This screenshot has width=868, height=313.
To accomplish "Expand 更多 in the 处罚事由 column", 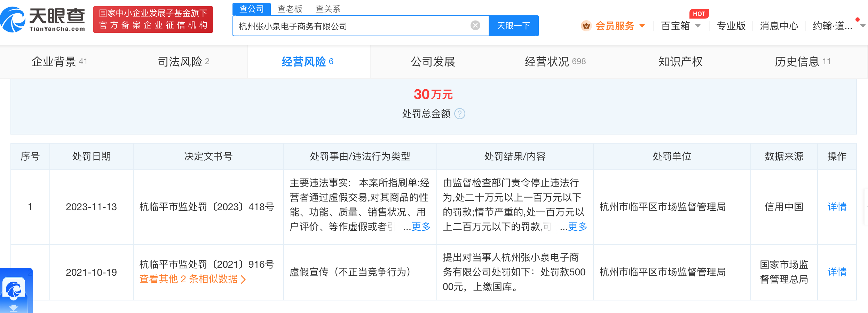I will (x=421, y=227).
